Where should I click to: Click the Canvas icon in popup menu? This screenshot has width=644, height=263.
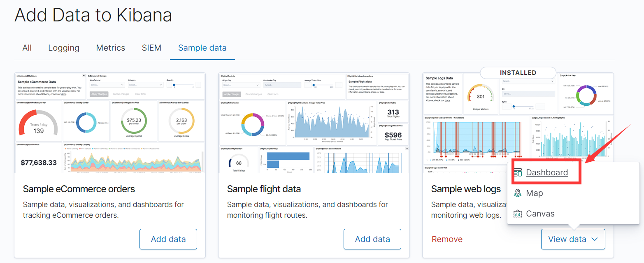click(518, 214)
